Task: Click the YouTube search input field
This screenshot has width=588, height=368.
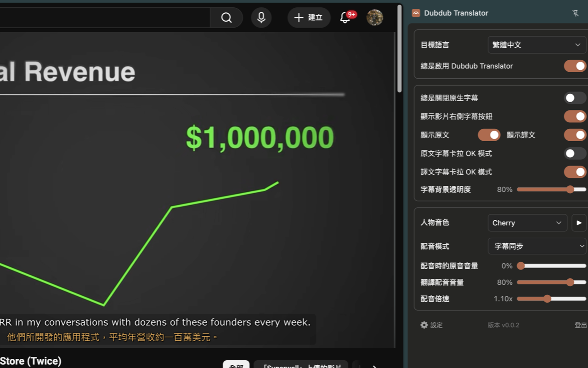Action: [x=105, y=17]
